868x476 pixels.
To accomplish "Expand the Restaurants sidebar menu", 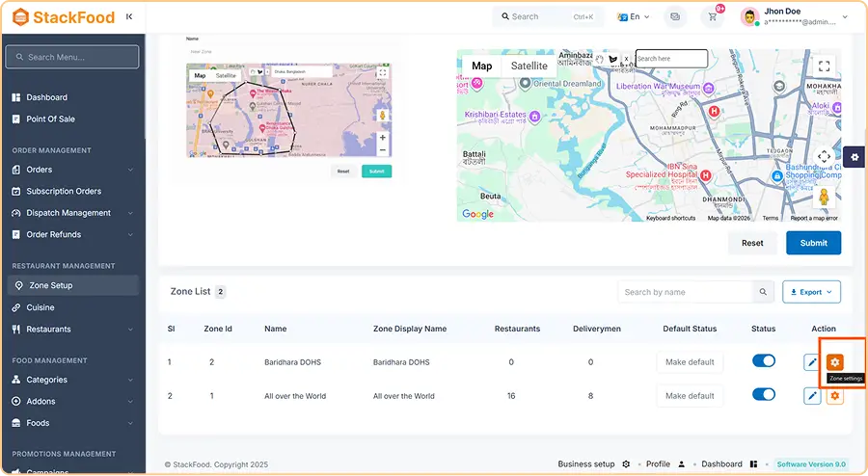I will tap(72, 329).
